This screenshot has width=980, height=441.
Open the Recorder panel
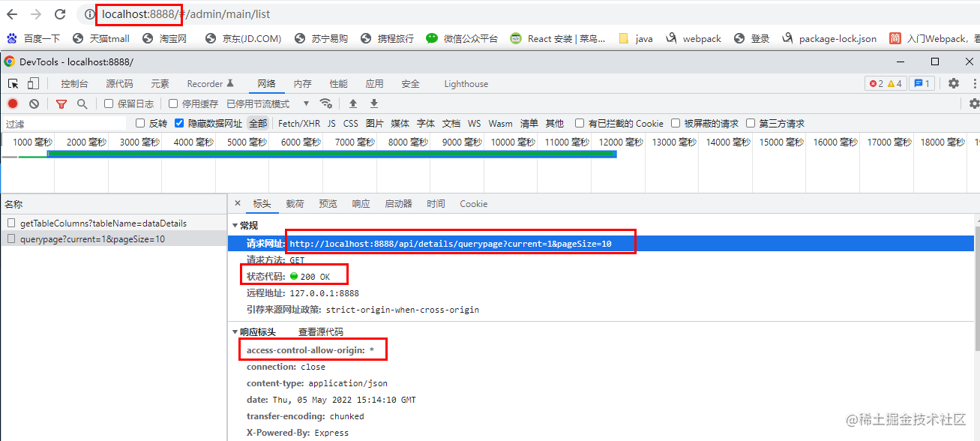(x=211, y=83)
